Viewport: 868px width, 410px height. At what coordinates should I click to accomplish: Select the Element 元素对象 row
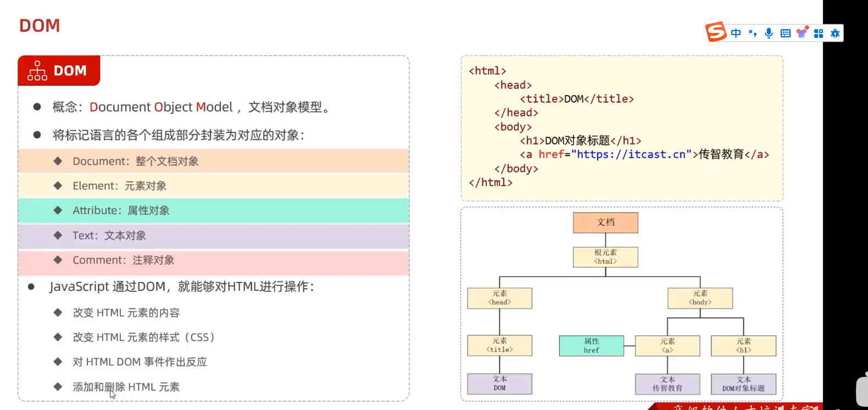213,186
